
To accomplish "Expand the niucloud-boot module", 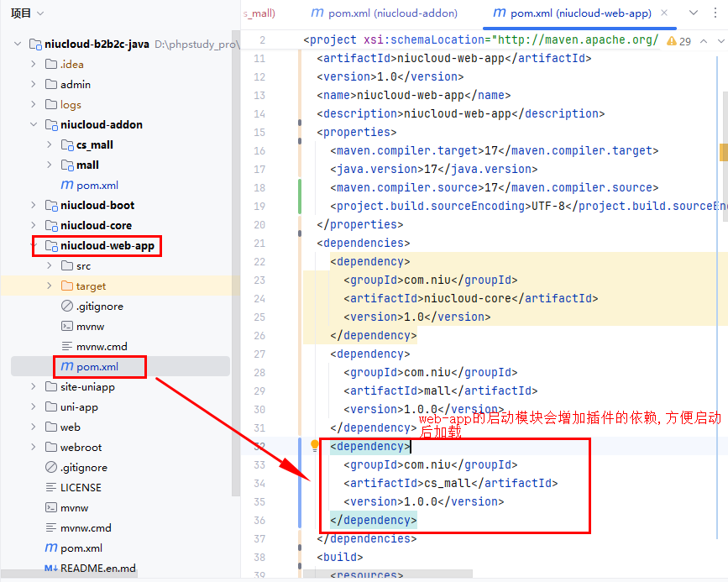I will tap(34, 205).
